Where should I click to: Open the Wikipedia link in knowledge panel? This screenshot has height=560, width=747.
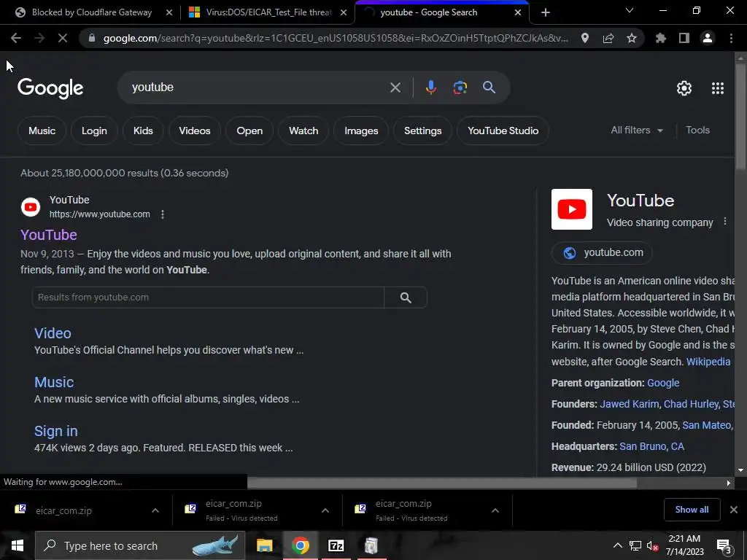(708, 362)
